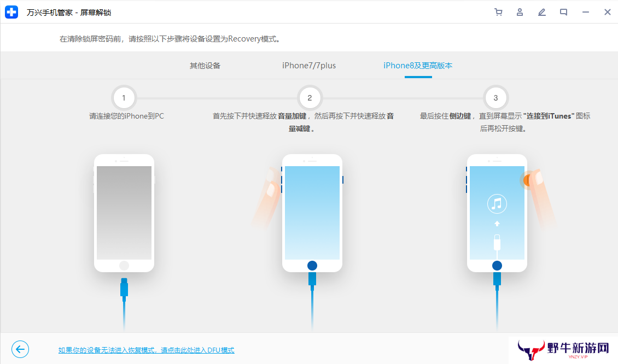The height and width of the screenshot is (364, 618).
Task: Click the 音量加键 step 2 instruction text
Action: coord(304,122)
